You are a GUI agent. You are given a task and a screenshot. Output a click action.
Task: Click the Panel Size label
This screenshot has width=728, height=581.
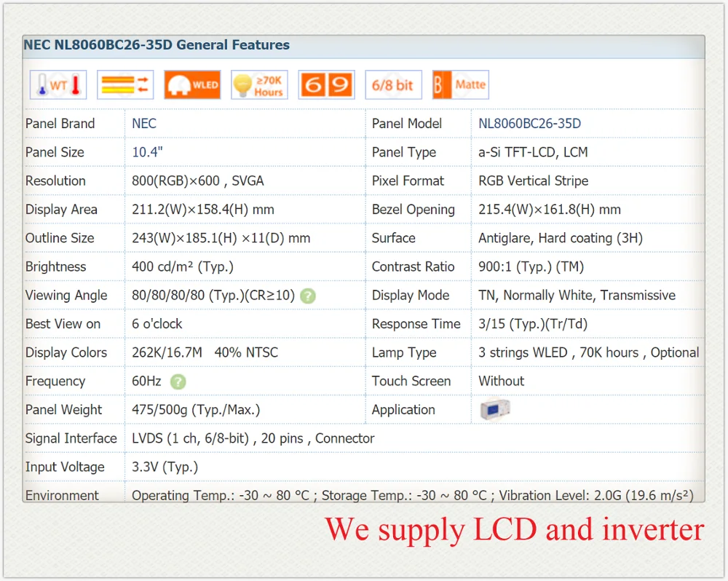(55, 152)
